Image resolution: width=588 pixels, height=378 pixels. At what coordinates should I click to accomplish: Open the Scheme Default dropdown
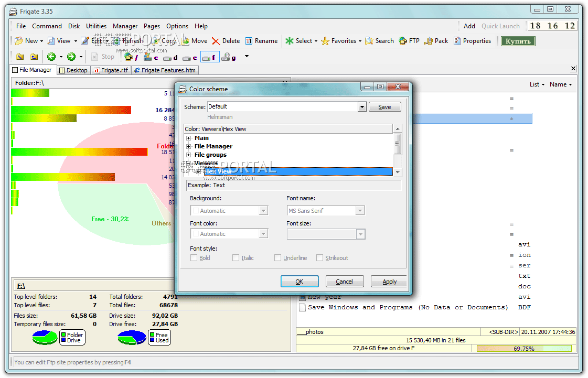361,107
